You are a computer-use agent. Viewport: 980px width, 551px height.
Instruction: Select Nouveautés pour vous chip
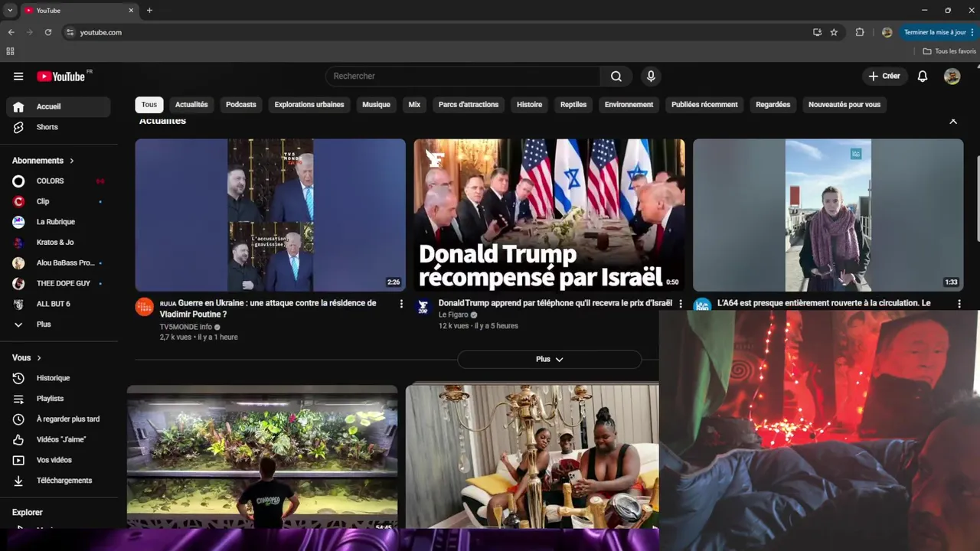pyautogui.click(x=844, y=105)
